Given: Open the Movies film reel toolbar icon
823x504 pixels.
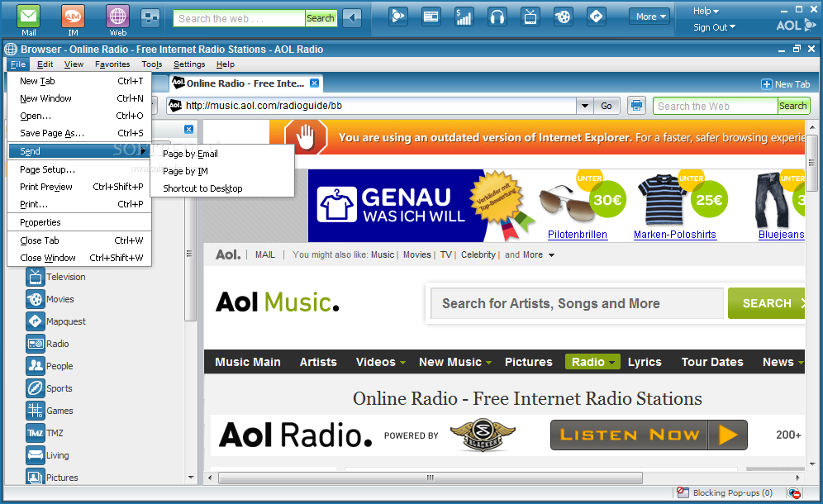Looking at the screenshot, I should [563, 17].
